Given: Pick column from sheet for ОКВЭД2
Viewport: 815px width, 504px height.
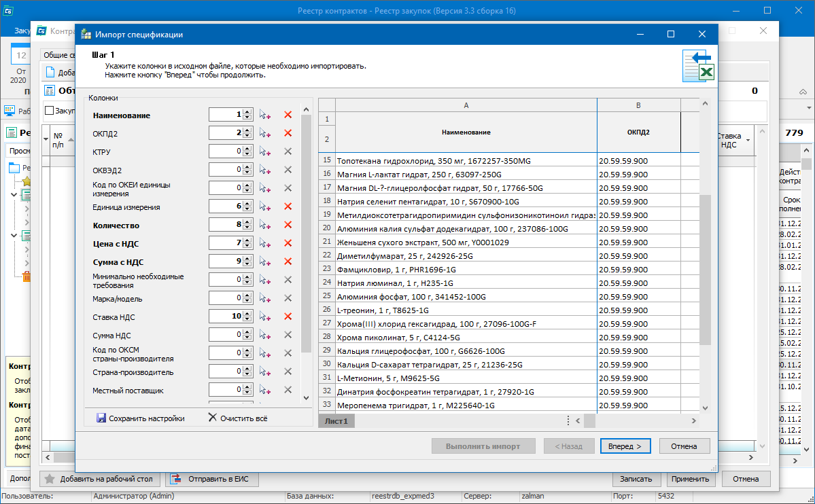Looking at the screenshot, I should 265,170.
